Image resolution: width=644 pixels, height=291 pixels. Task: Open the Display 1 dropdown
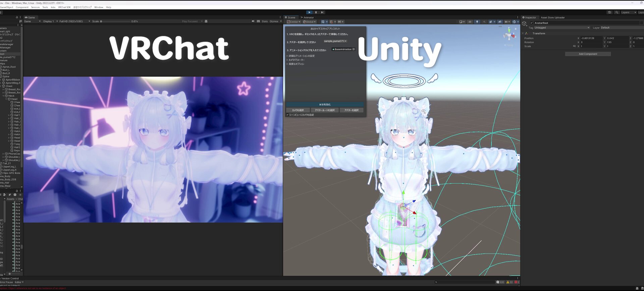[50, 21]
